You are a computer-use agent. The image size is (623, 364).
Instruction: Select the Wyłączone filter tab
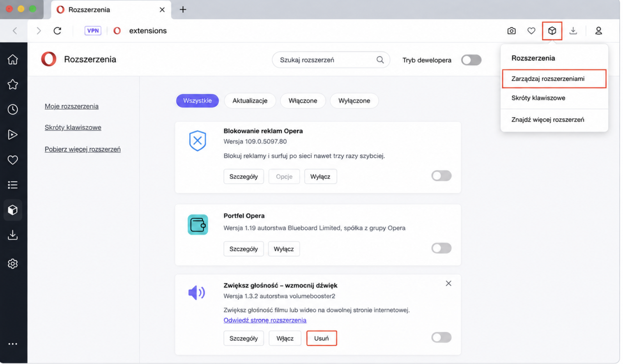[x=354, y=101]
